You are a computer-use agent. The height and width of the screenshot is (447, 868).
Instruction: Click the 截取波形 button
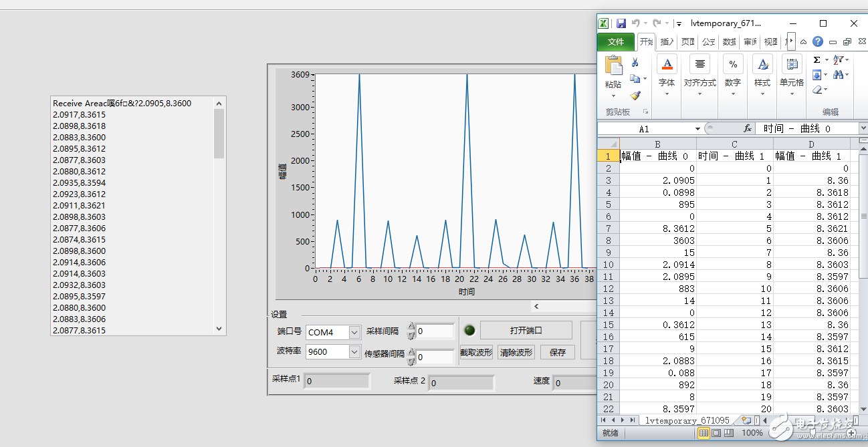[477, 352]
